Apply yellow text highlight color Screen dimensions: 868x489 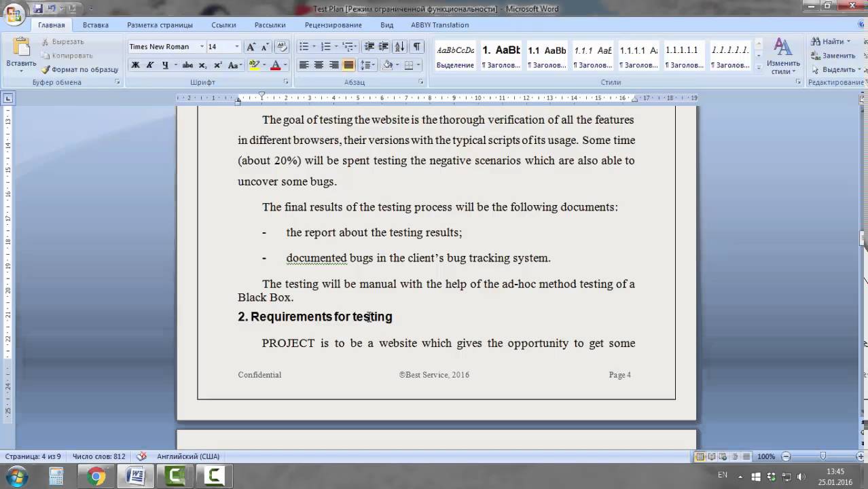coord(254,65)
